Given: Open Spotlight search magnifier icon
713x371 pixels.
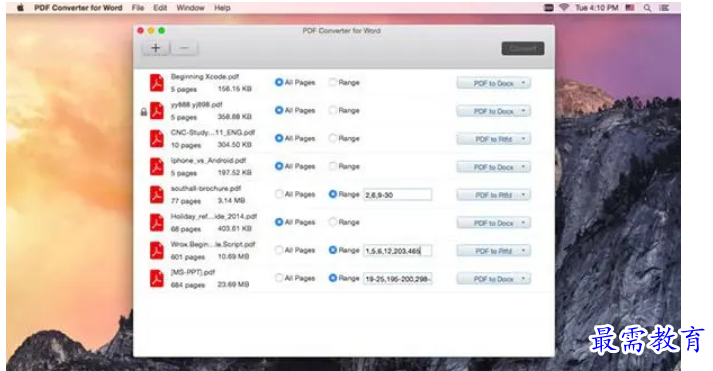Looking at the screenshot, I should [x=647, y=8].
